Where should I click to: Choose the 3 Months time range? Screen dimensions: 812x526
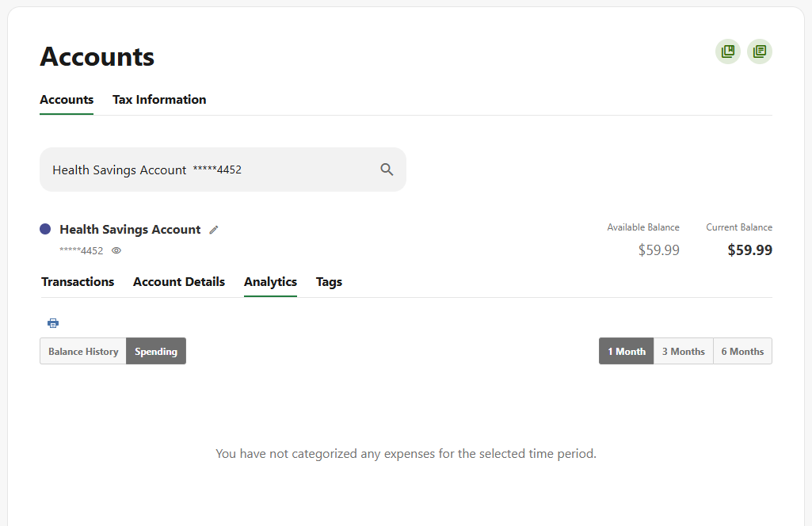click(x=683, y=351)
